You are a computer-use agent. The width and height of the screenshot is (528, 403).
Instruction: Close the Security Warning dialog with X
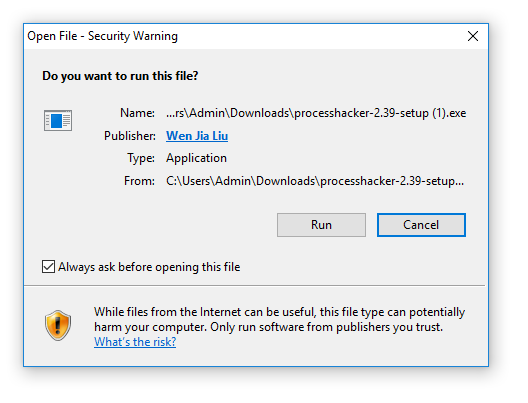point(473,36)
